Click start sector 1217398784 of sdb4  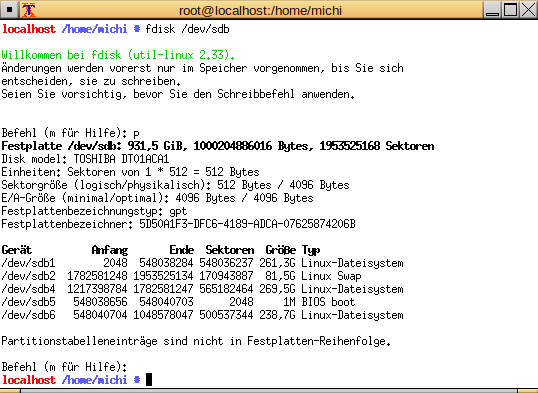pos(97,289)
